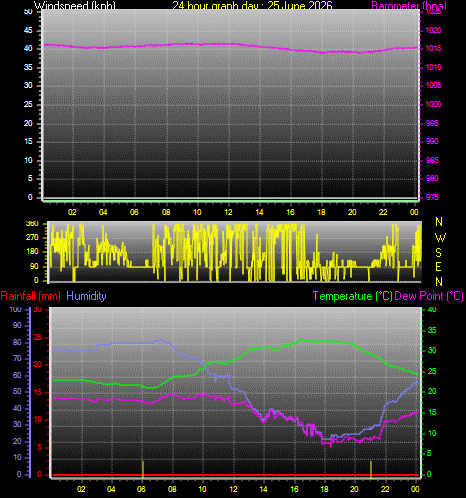The height and width of the screenshot is (498, 466).
Task: Click the 1005 barometer reading label
Action: click(x=433, y=85)
